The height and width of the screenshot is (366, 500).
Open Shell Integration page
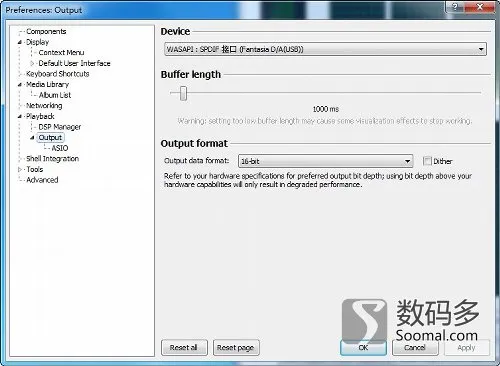[x=52, y=159]
